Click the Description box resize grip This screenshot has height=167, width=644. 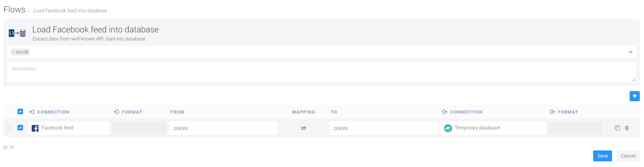click(634, 80)
